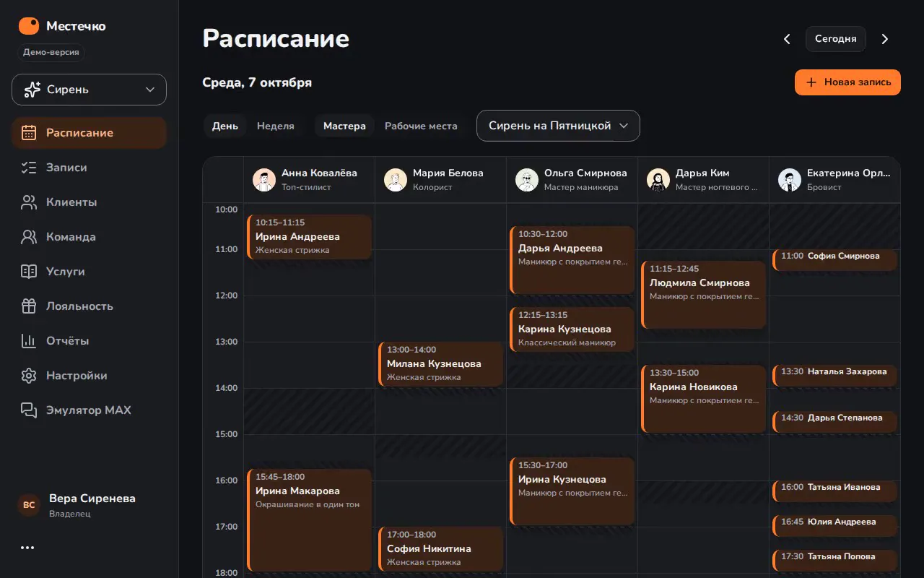Open 13:30 Наталья Захарова appointment
The height and width of the screenshot is (578, 924).
pyautogui.click(x=835, y=374)
